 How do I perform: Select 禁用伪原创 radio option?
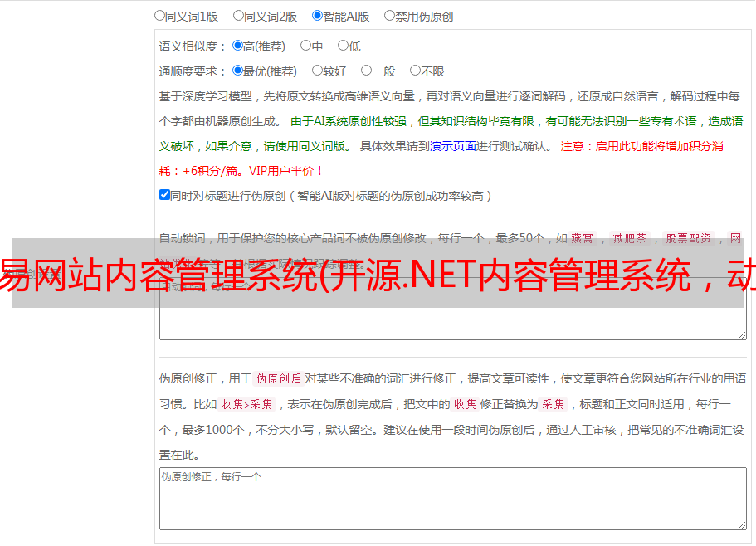[389, 16]
